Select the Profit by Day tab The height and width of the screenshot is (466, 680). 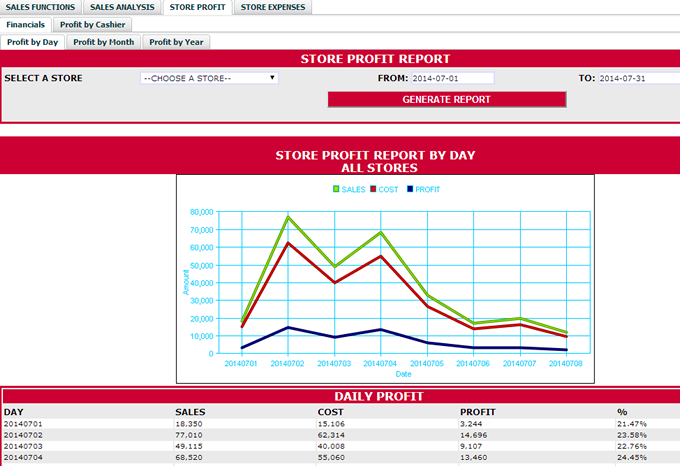33,42
